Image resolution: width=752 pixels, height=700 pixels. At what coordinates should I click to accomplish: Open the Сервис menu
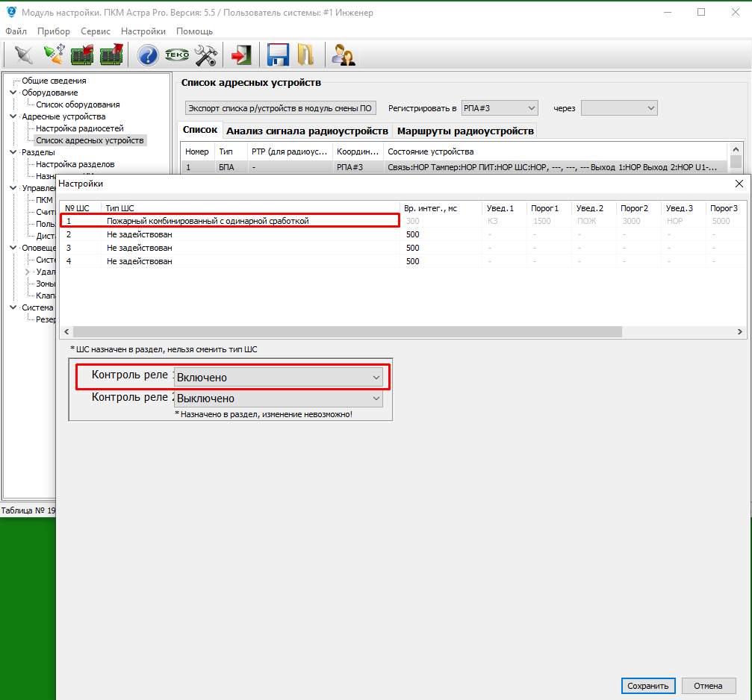tap(95, 31)
